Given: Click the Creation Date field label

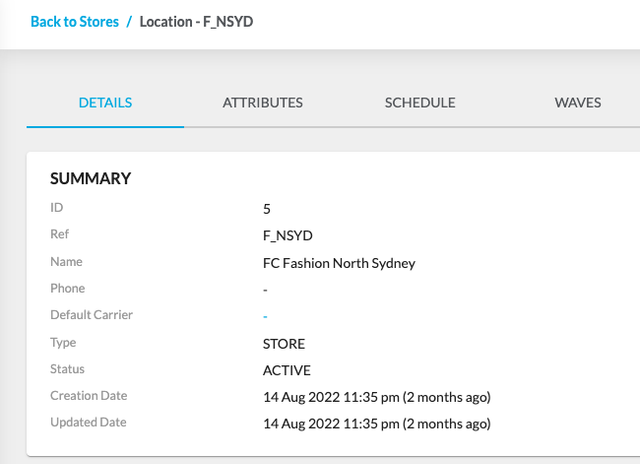Looking at the screenshot, I should pos(89,396).
